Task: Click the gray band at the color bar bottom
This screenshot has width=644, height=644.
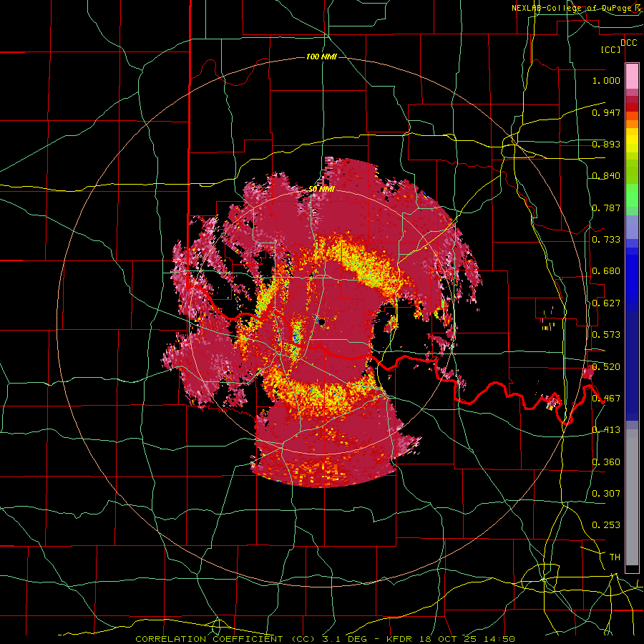Action: [632, 497]
